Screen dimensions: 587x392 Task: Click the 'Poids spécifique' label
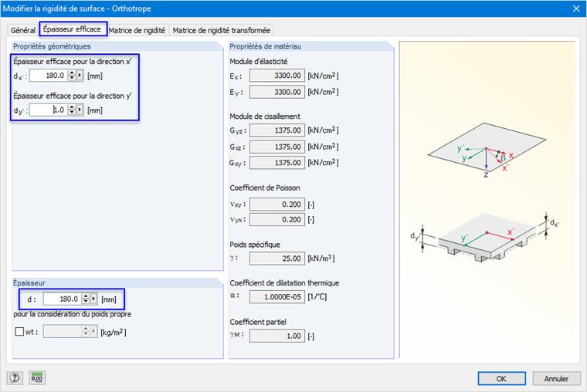click(255, 245)
